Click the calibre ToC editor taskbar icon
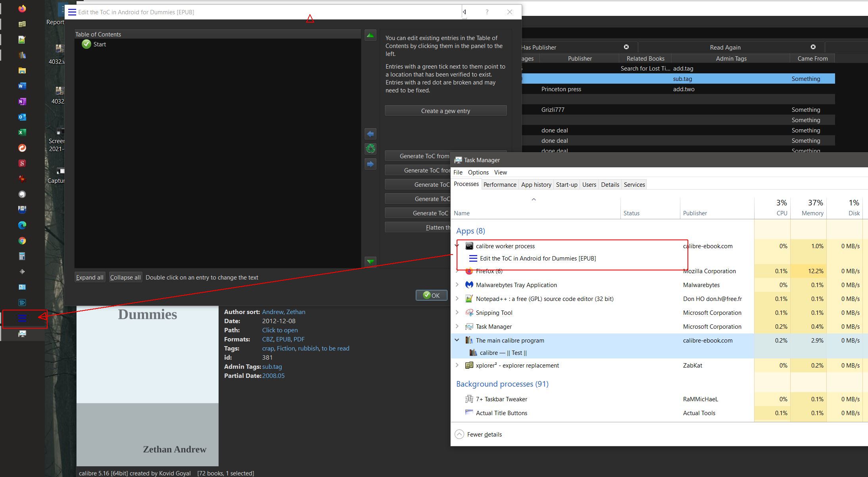The height and width of the screenshot is (477, 868). point(22,318)
